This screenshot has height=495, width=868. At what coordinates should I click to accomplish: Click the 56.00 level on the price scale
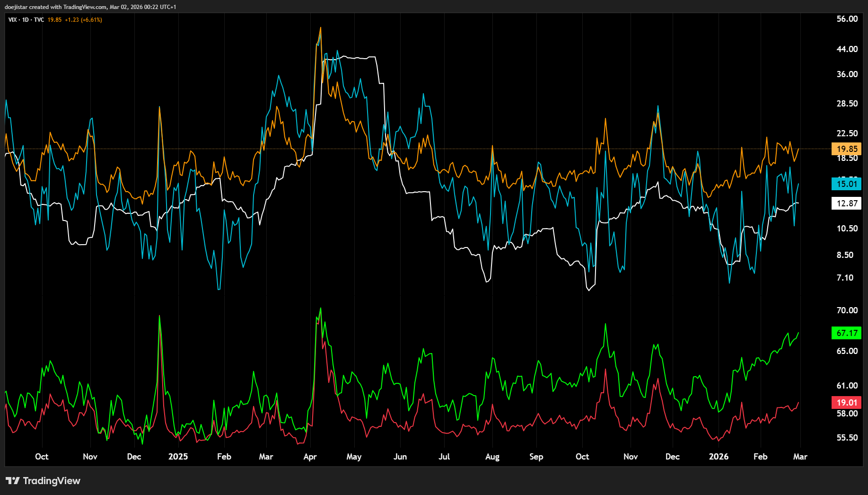pos(847,19)
